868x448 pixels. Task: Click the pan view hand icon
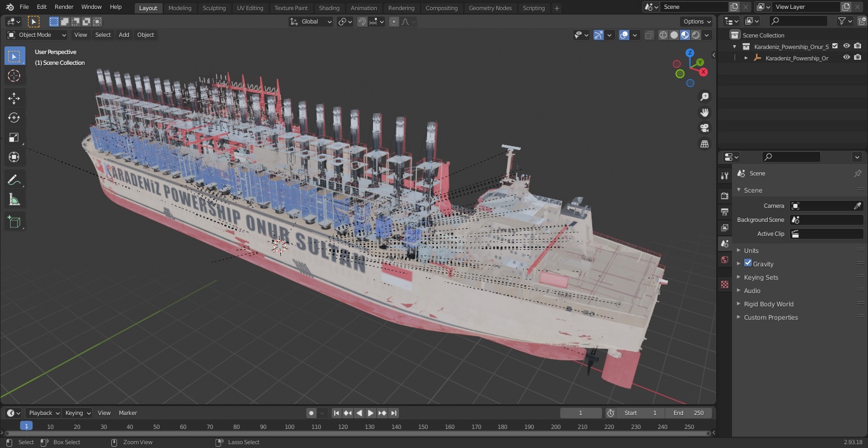(704, 112)
